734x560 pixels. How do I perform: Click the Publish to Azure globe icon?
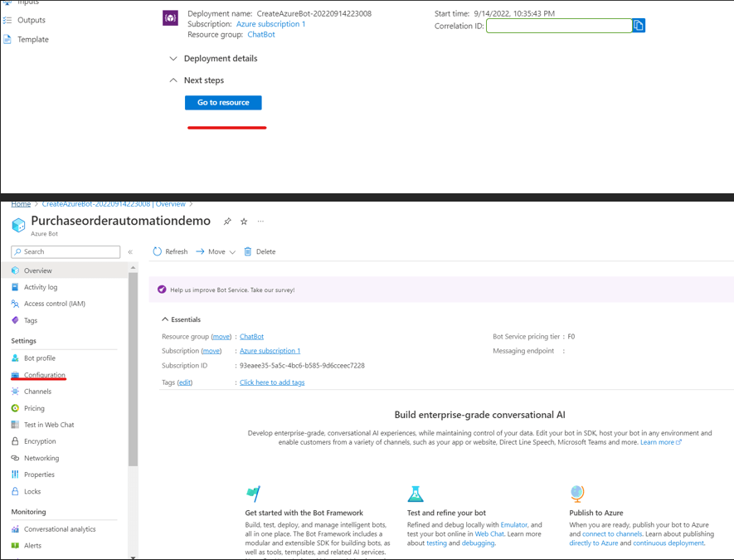tap(577, 494)
